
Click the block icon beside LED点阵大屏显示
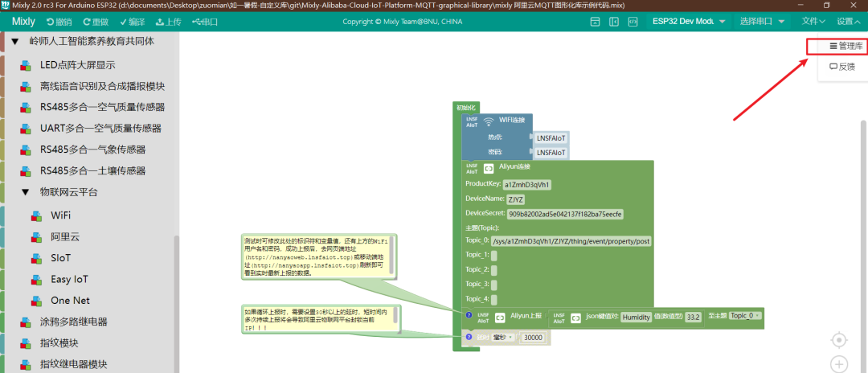(26, 65)
